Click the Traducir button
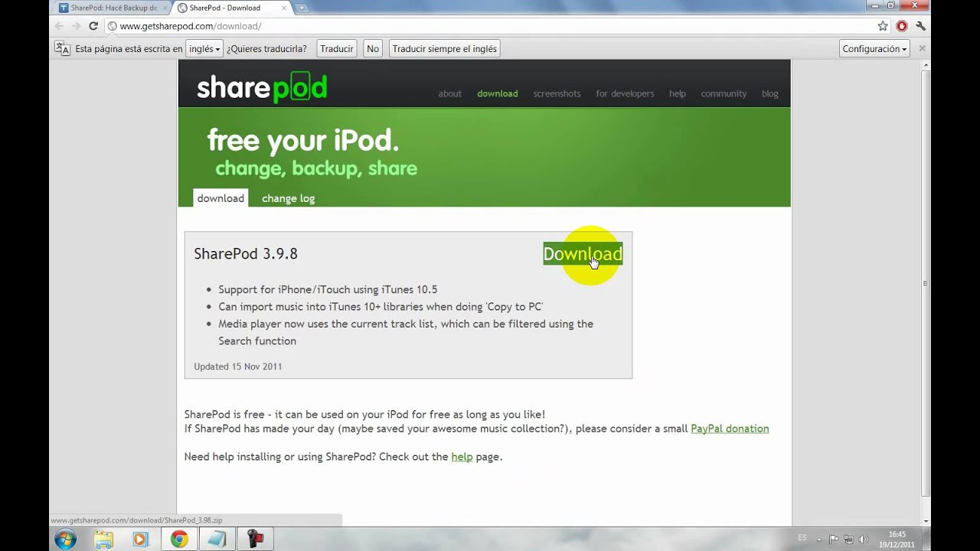This screenshot has height=551, width=980. pyautogui.click(x=337, y=48)
